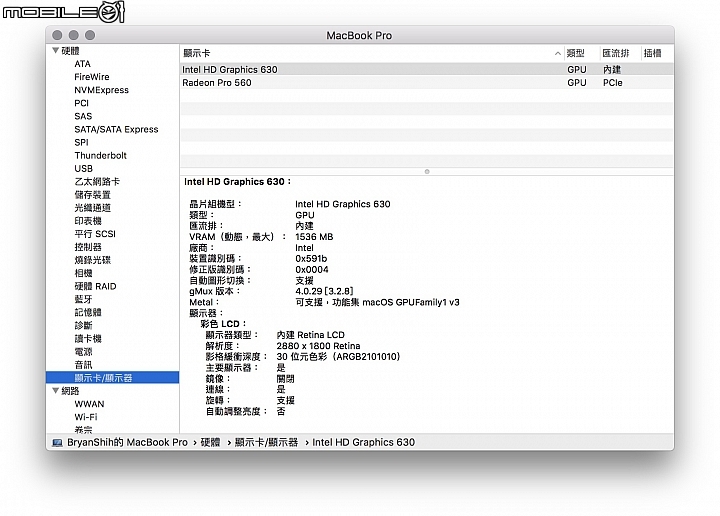Viewport: 720px width, 516px height.
Task: Select PCI in the sidebar
Action: coord(81,103)
